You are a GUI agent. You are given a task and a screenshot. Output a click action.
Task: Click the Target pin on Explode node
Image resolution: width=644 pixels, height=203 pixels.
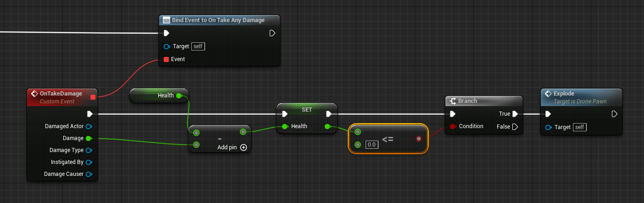point(549,127)
